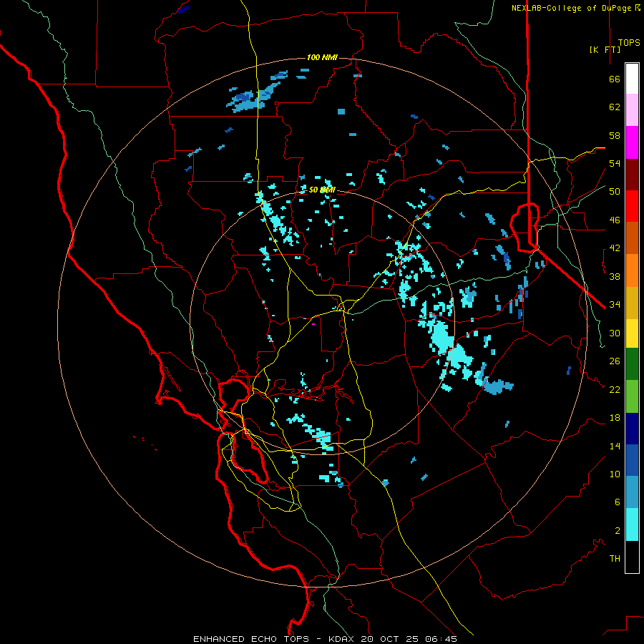Click the yellow legend swatch

632,333
